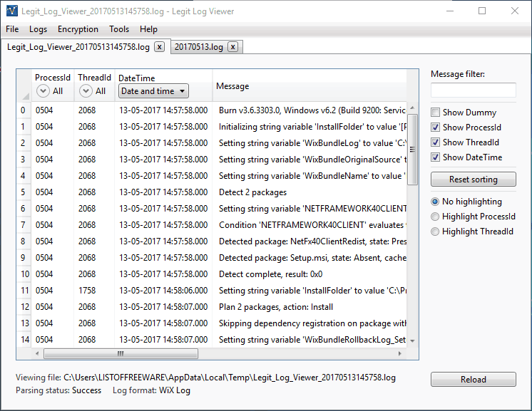Open the Tools menu
The image size is (532, 411).
119,29
